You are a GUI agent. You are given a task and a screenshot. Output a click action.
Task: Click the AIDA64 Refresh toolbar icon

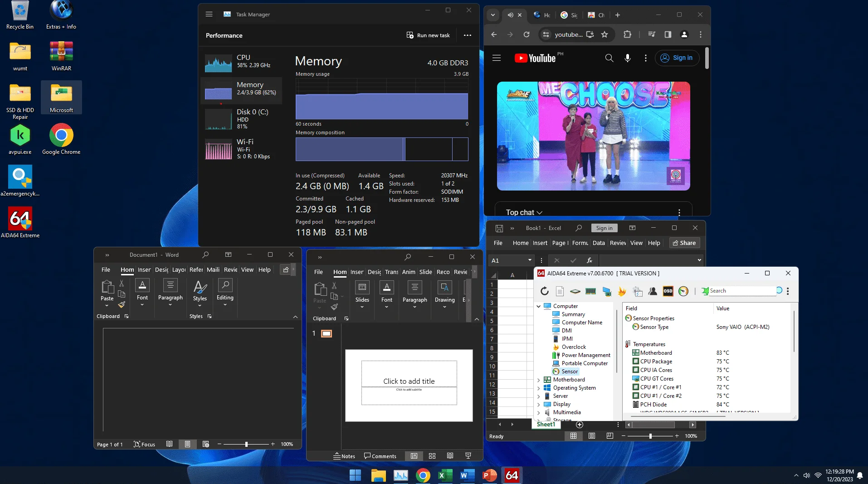point(544,291)
